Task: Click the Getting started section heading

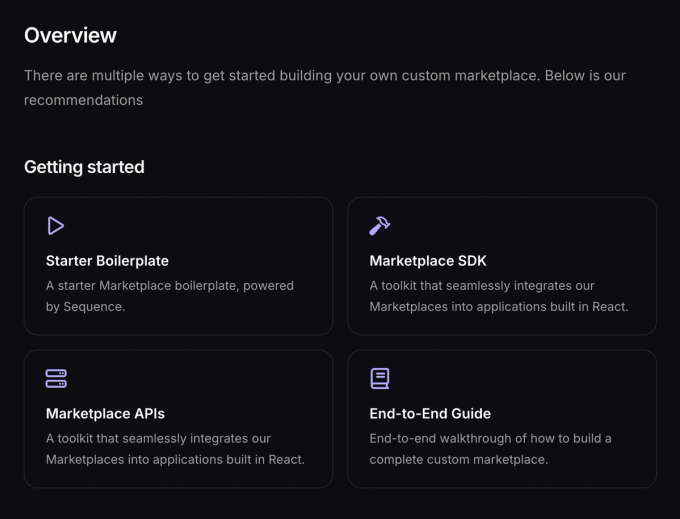Action: click(84, 167)
